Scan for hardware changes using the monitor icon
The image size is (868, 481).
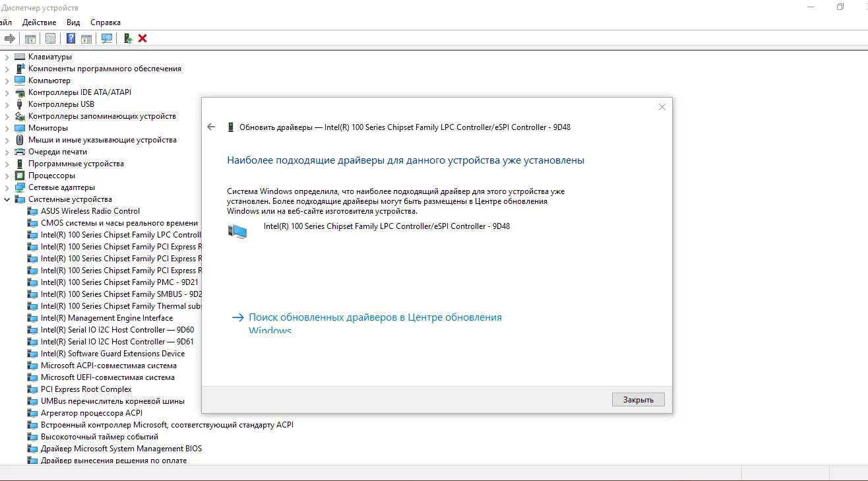click(107, 38)
